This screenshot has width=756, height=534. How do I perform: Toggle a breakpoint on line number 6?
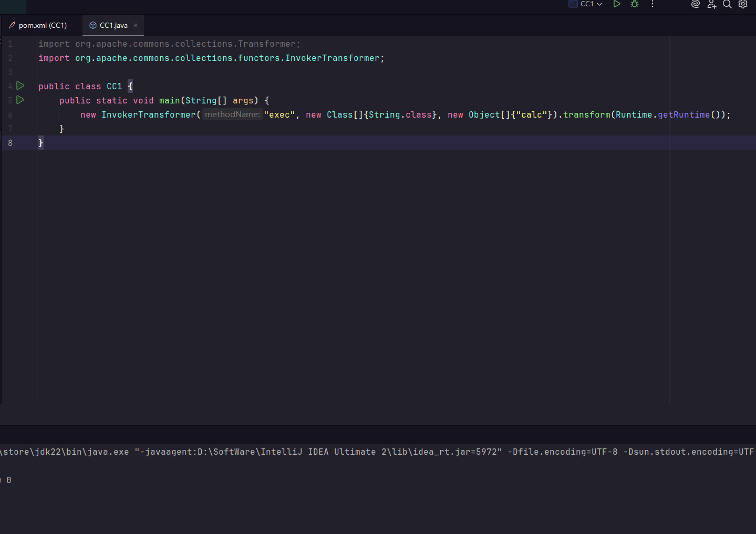(x=10, y=114)
